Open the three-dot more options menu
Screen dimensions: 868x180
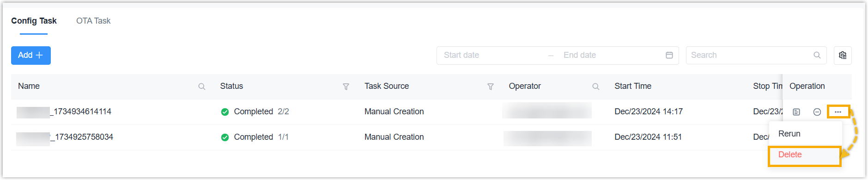coord(838,112)
